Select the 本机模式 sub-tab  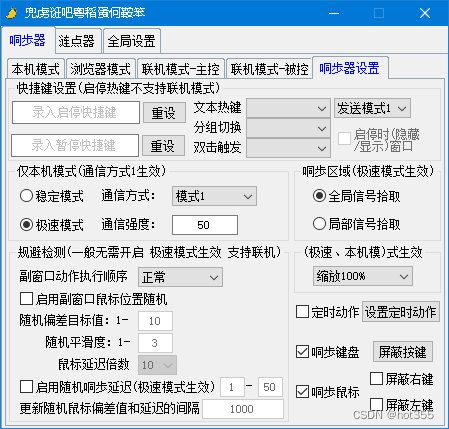click(36, 69)
